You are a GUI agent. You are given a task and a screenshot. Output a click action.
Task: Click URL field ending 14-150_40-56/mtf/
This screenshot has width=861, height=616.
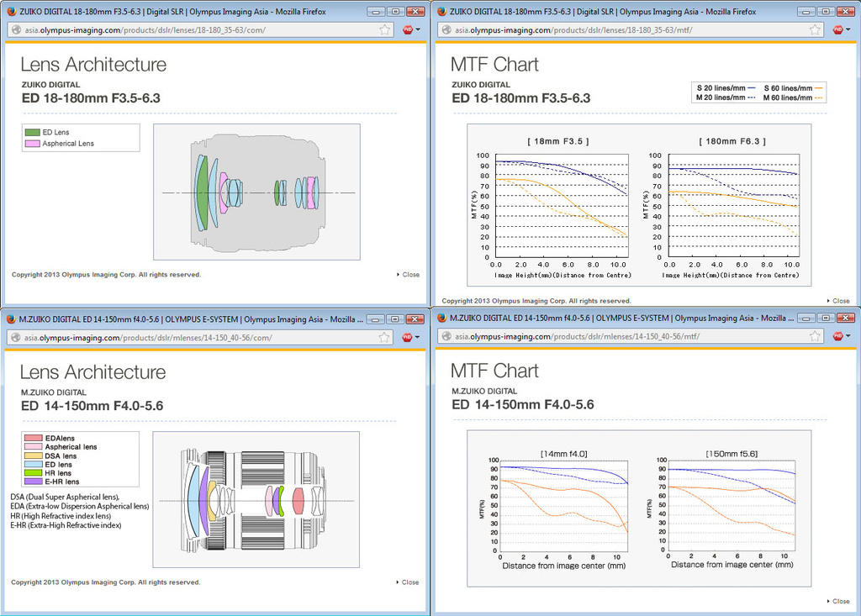click(631, 336)
